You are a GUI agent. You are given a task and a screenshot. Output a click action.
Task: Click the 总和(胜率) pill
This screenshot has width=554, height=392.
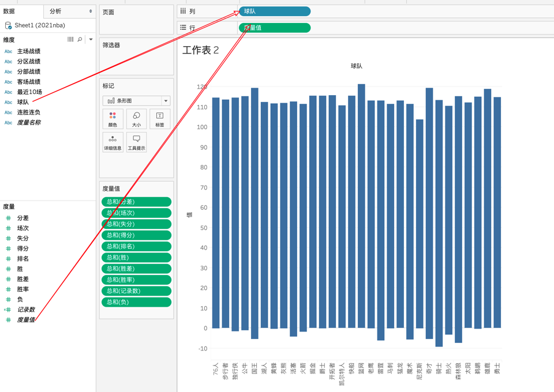point(136,280)
